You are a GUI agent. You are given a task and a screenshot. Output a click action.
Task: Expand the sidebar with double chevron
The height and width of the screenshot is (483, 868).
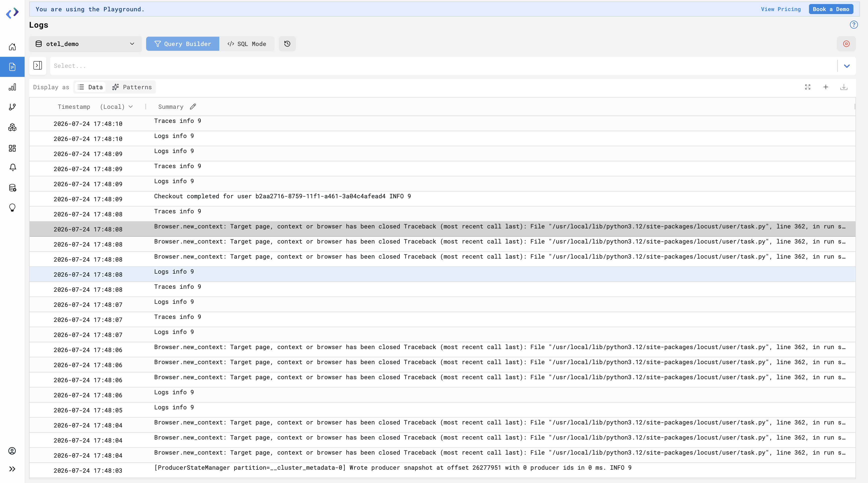pyautogui.click(x=13, y=469)
